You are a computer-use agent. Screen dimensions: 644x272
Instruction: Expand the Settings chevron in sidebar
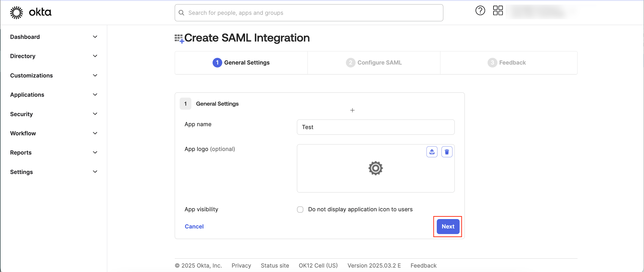click(x=95, y=172)
